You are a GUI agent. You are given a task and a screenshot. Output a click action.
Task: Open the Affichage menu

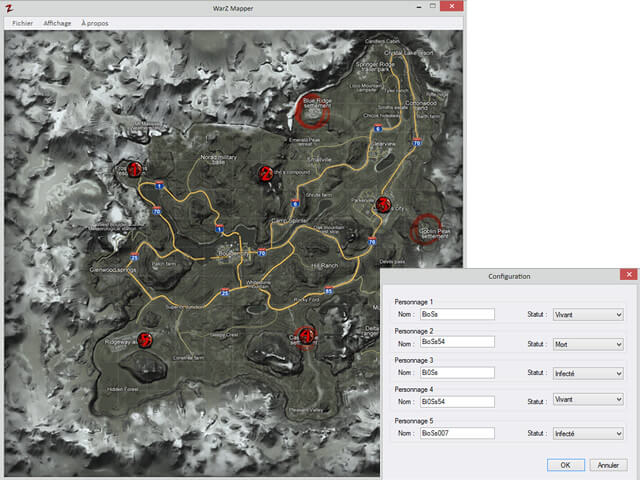57,23
